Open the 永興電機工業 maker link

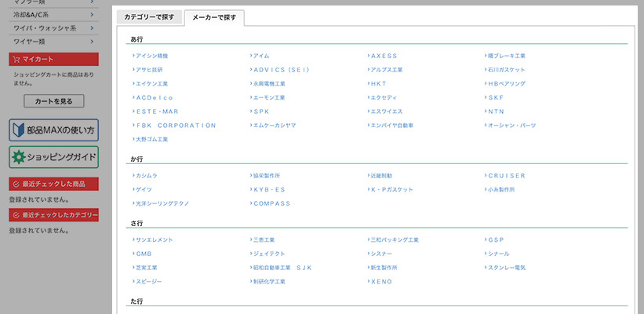[x=267, y=84]
